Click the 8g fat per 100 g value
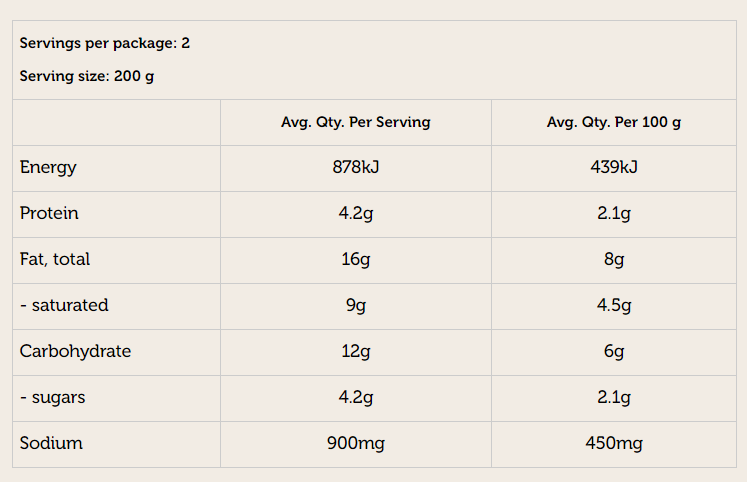This screenshot has height=482, width=747. 614,259
